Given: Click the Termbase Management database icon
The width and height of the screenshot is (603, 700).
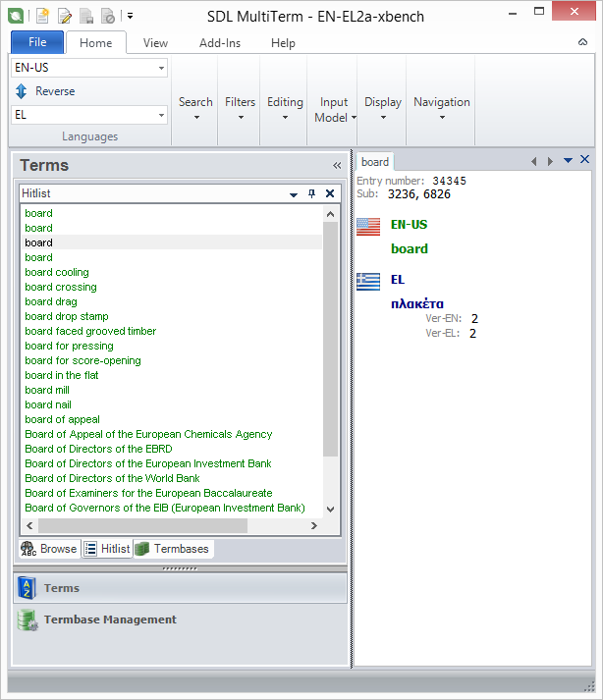Looking at the screenshot, I should [27, 620].
